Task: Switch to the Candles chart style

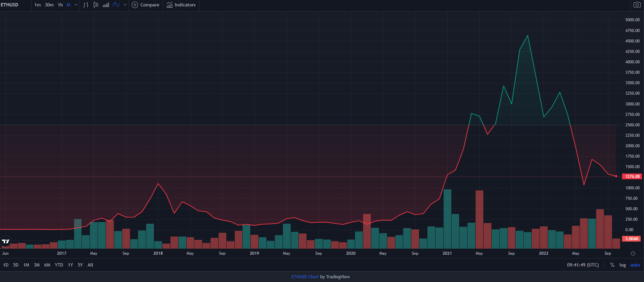Action: tap(96, 5)
